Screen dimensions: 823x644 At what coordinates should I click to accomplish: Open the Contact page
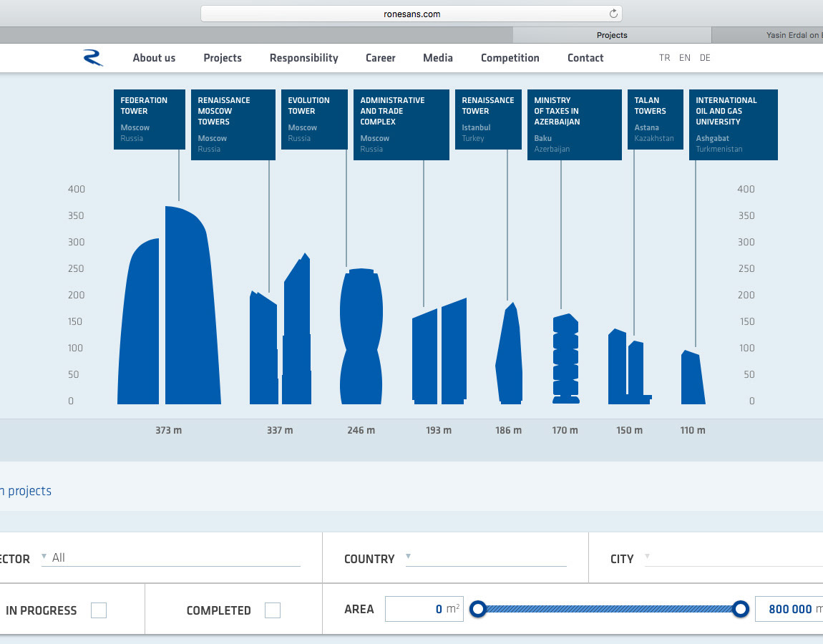click(585, 58)
